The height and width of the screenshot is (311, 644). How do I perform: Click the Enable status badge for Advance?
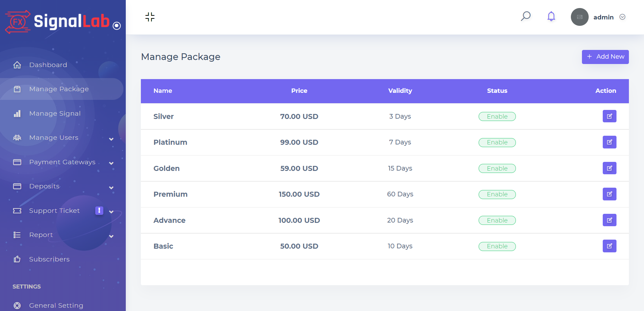(497, 220)
